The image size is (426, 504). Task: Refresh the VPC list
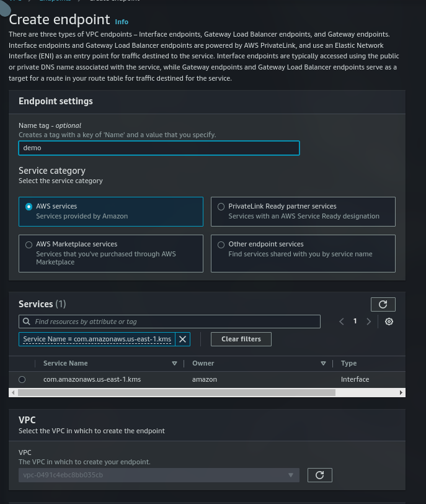tap(320, 475)
